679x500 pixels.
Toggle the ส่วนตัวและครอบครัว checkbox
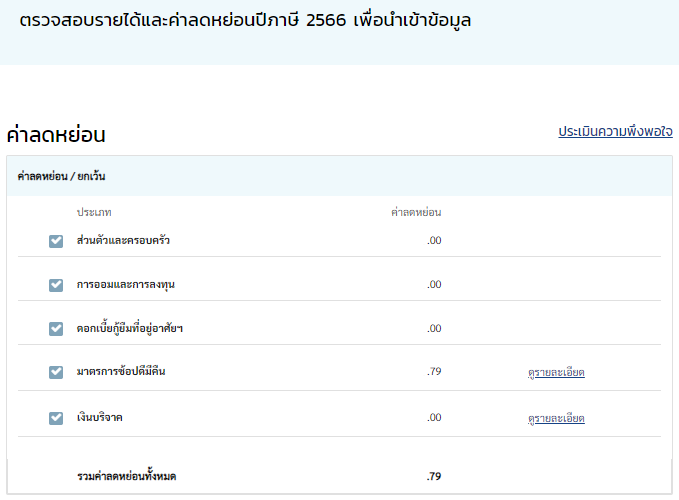(56, 241)
